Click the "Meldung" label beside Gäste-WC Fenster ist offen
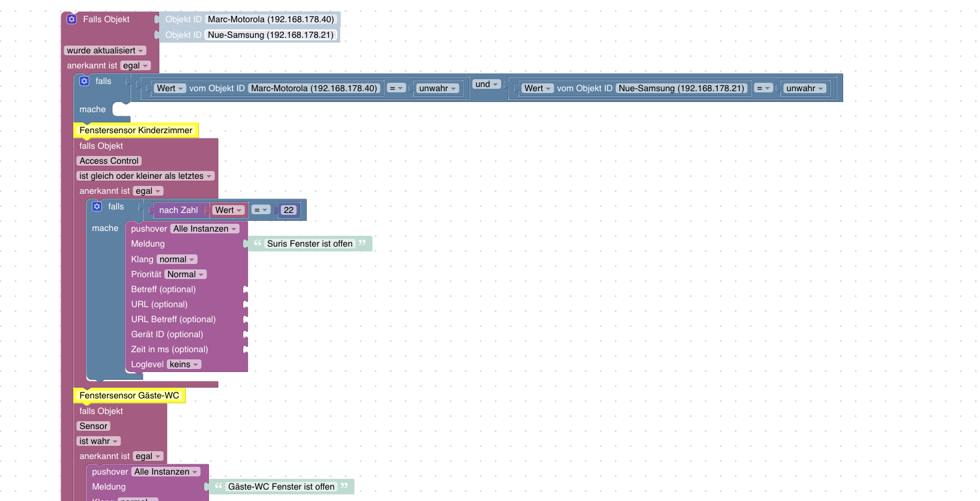 click(x=109, y=487)
